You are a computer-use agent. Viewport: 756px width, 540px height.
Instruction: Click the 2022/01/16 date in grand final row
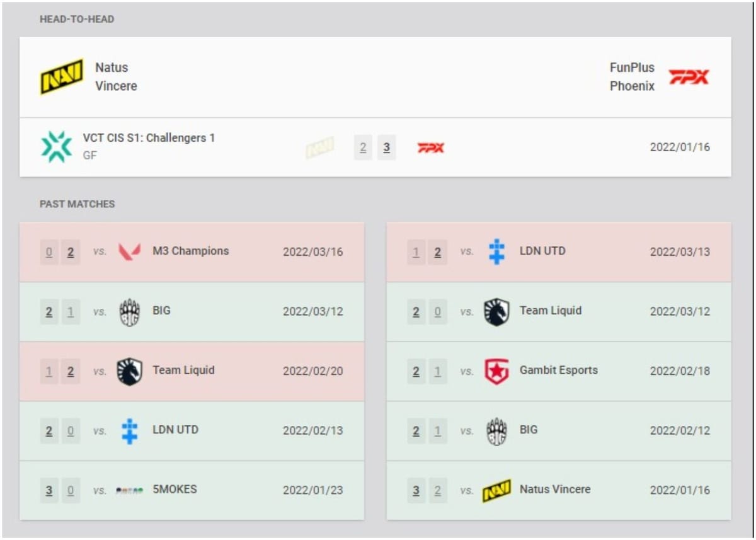(680, 146)
